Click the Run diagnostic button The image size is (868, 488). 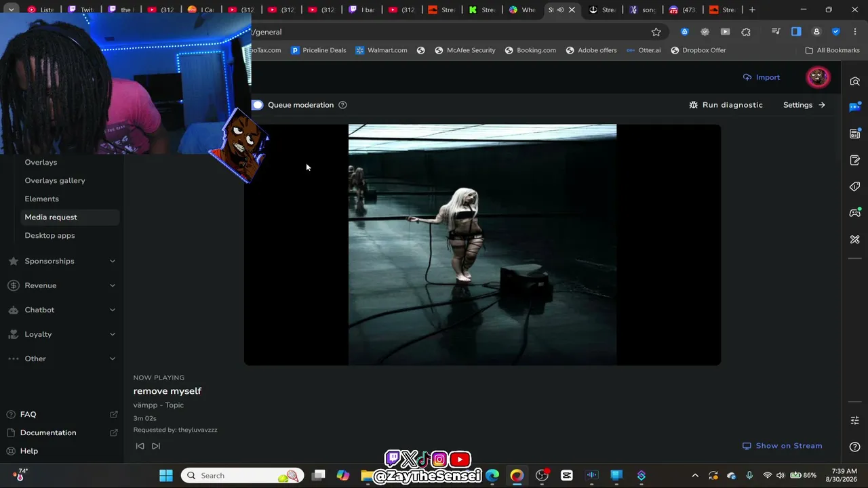(x=726, y=105)
